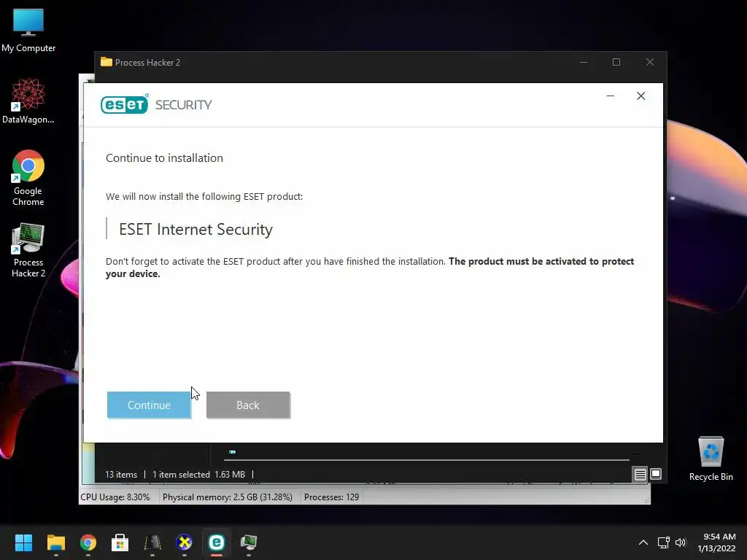Maximize the Process Hacker 2 Explorer window

616,63
